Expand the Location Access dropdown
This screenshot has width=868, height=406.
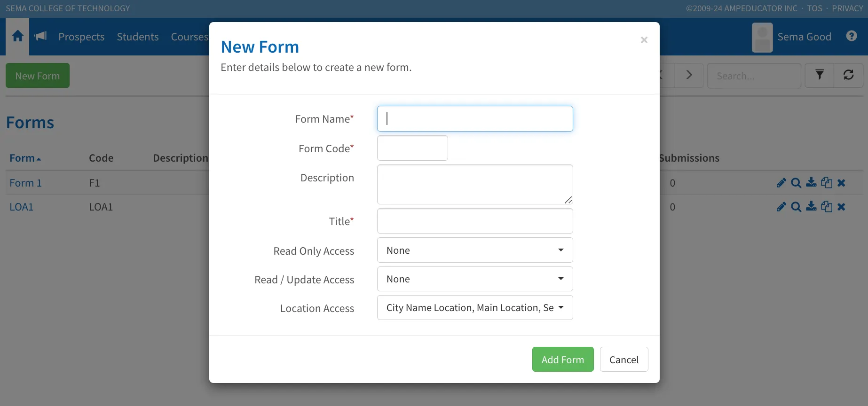coord(475,308)
